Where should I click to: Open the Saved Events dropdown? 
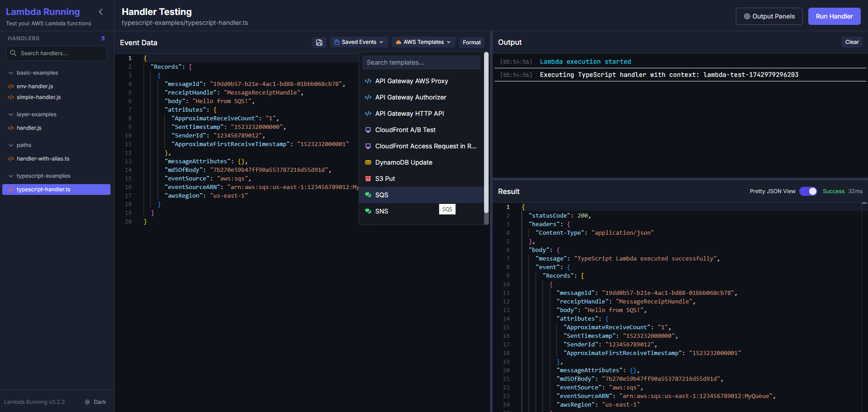coord(359,42)
